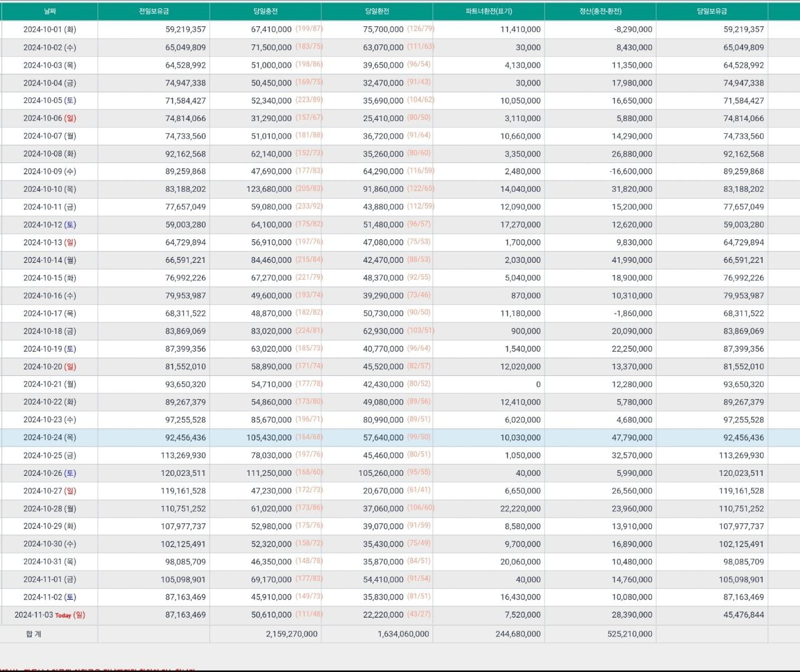Select the 당일환전 column header

pyautogui.click(x=377, y=11)
